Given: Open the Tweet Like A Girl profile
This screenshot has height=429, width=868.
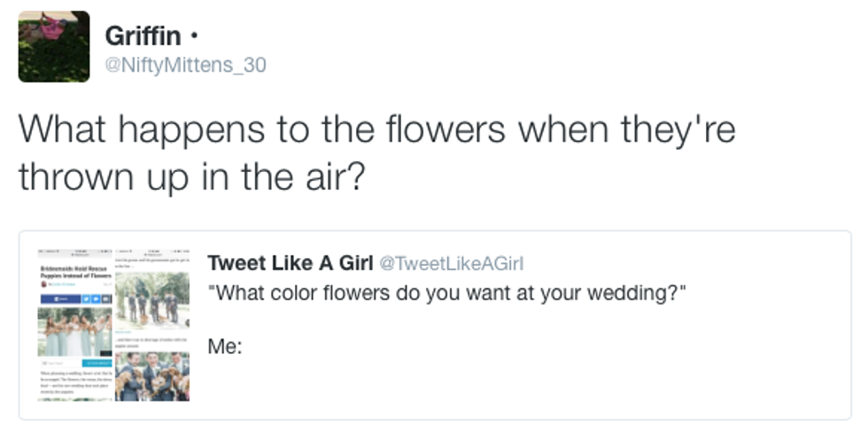Looking at the screenshot, I should click(x=291, y=263).
